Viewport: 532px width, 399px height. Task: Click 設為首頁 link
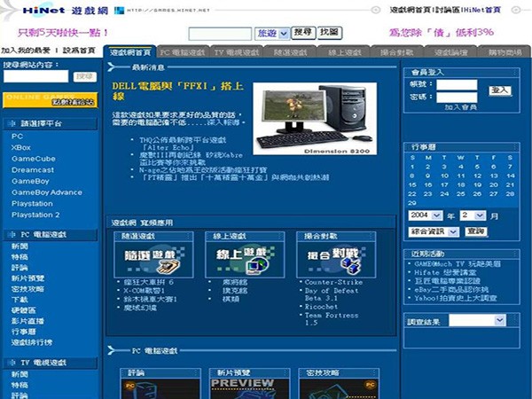79,51
